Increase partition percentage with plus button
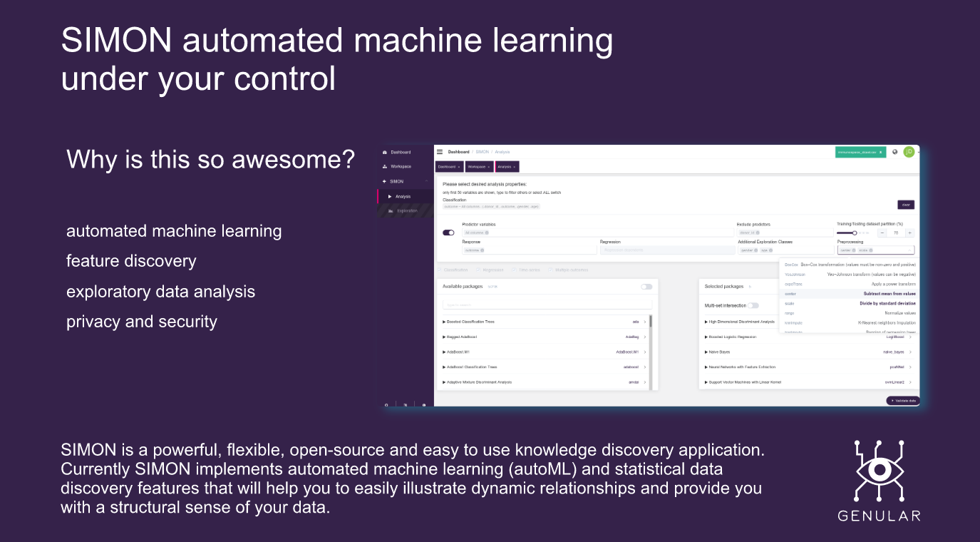This screenshot has height=542, width=980. coord(909,233)
